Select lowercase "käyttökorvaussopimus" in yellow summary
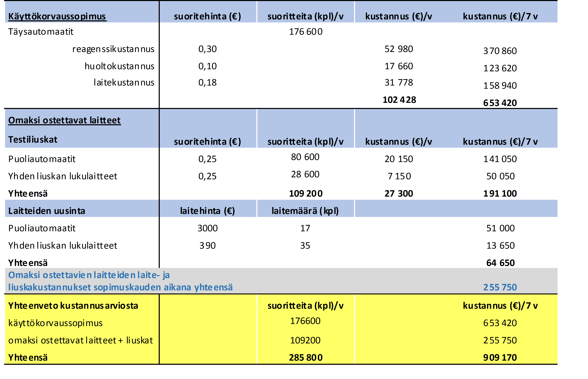Viewport: 588px width, 379px height. pos(56,323)
